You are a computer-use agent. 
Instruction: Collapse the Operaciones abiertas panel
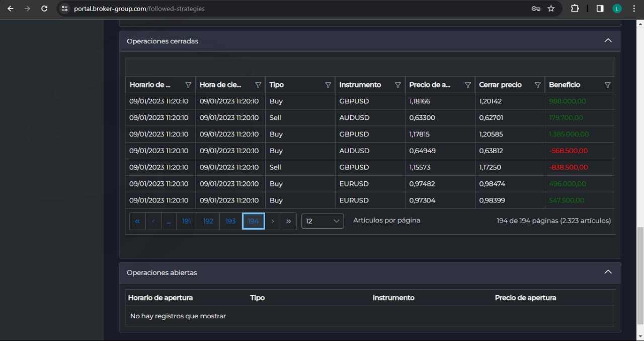pyautogui.click(x=608, y=272)
